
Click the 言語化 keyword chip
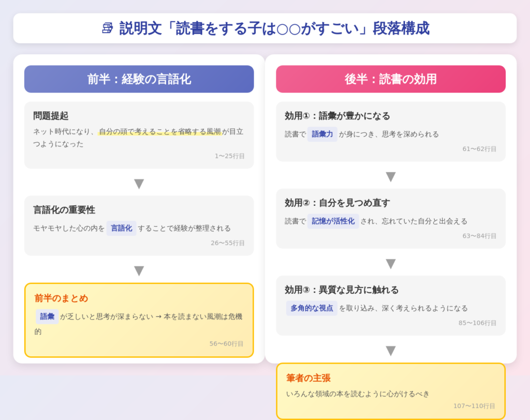[121, 228]
